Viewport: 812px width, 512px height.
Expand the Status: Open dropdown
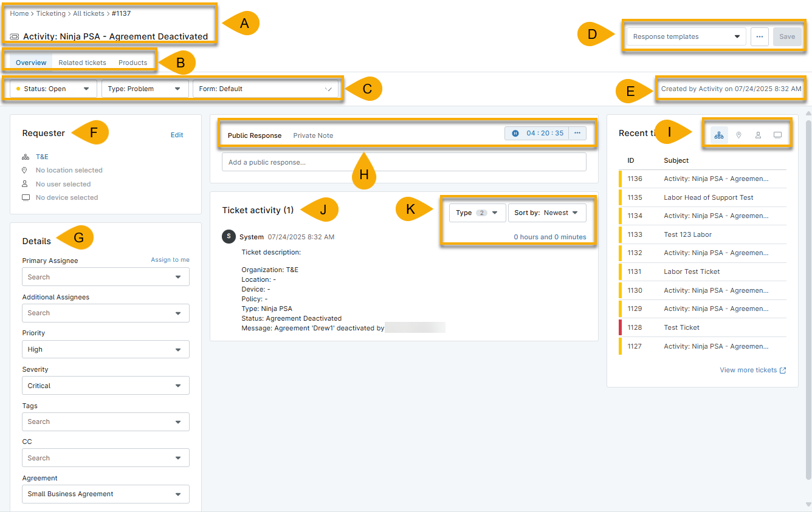(x=53, y=89)
